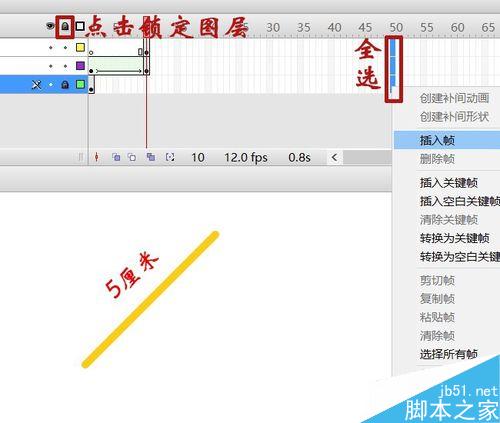Select the first keyframe of the yellow-swatch layer
The height and width of the screenshot is (423, 500).
[x=91, y=48]
